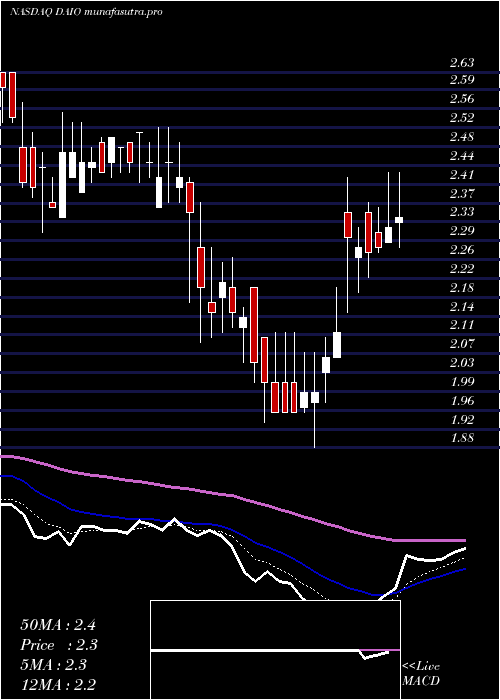Screen dimensions: 500x700
Task: Select the 2.59 price axis label
Action: (x=462, y=80)
